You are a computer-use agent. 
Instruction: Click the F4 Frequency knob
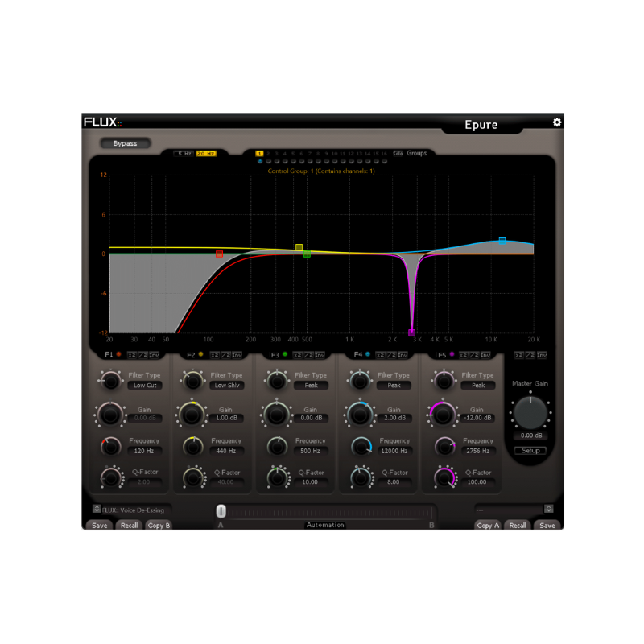point(361,447)
